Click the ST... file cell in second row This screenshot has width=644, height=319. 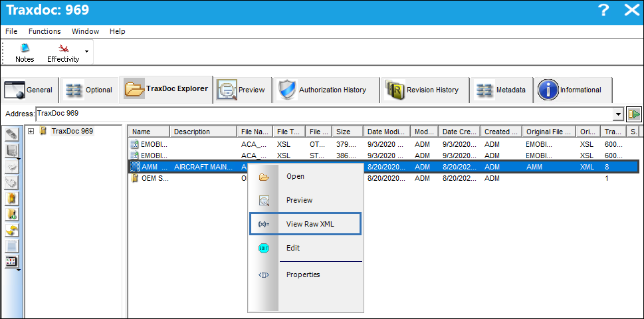pyautogui.click(x=316, y=156)
